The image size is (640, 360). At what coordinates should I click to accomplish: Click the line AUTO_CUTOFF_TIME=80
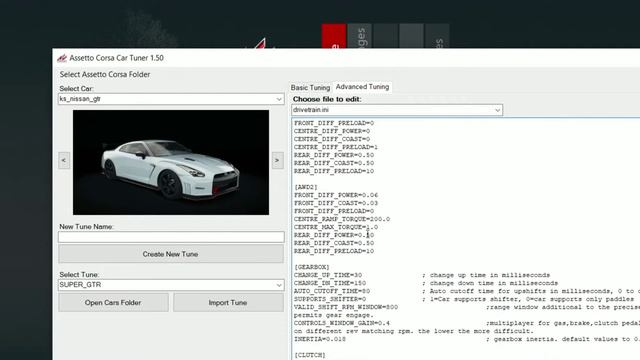(x=332, y=291)
